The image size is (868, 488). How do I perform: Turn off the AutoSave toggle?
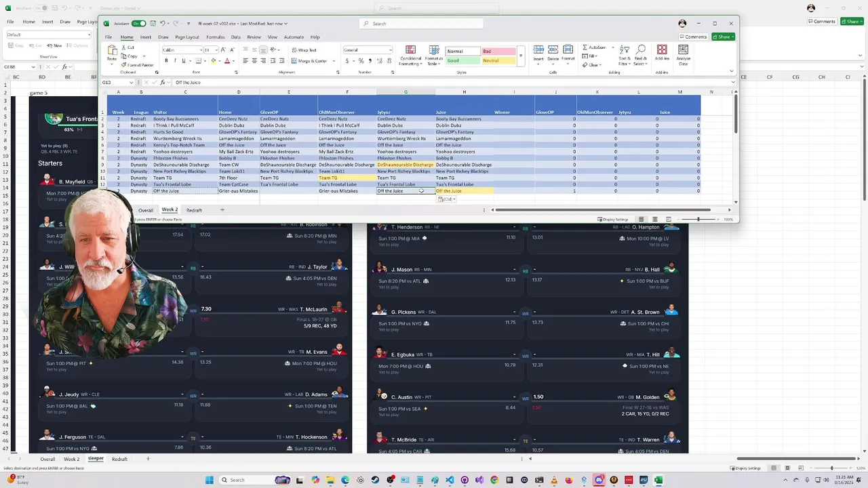(138, 24)
